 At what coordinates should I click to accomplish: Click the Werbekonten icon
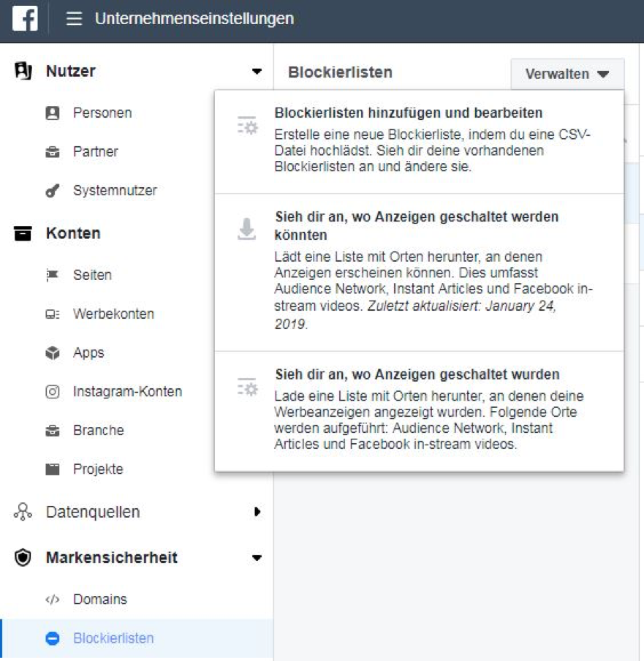[x=52, y=314]
